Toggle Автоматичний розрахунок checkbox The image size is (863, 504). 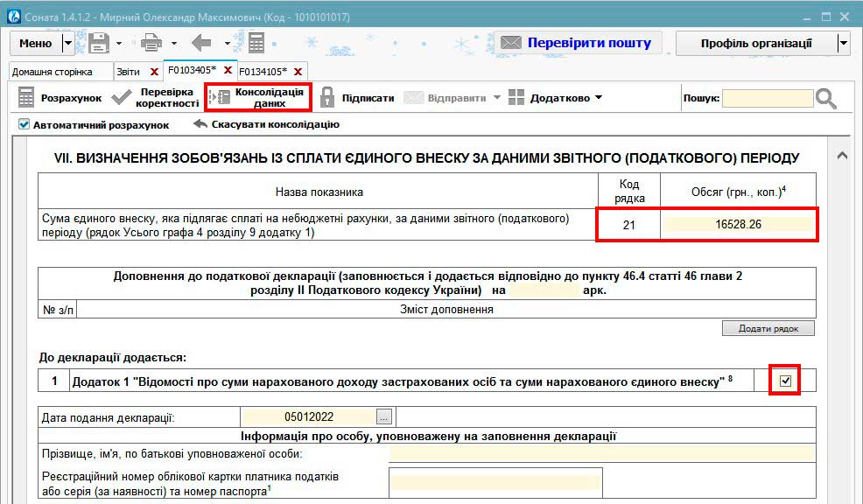[25, 124]
